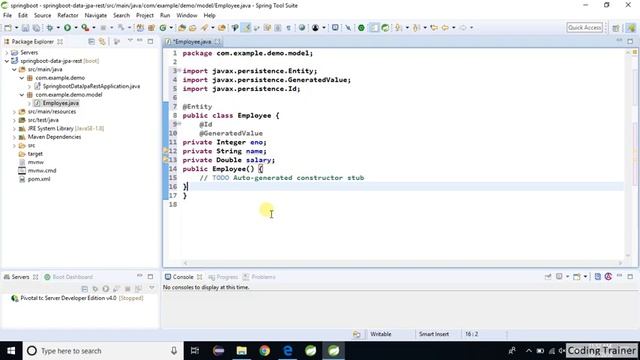The image size is (640, 360).
Task: Switch to the Employee.java editor tab
Action: (x=192, y=42)
